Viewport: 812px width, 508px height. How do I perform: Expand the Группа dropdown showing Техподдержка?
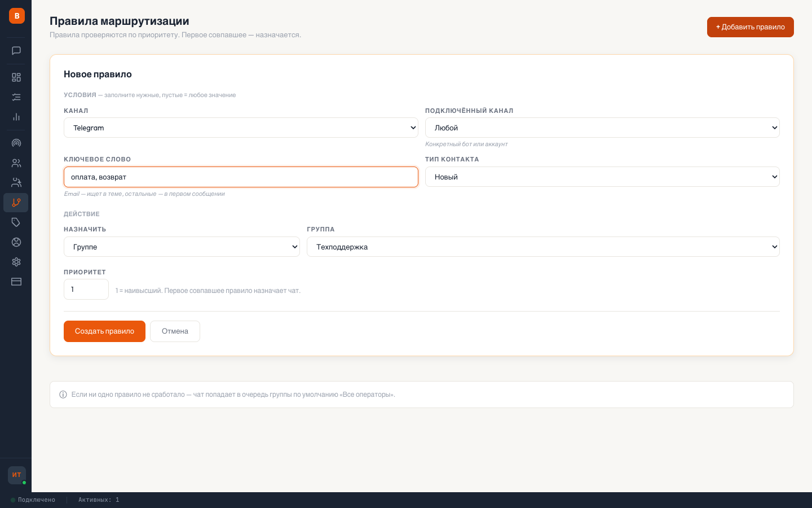(x=542, y=247)
